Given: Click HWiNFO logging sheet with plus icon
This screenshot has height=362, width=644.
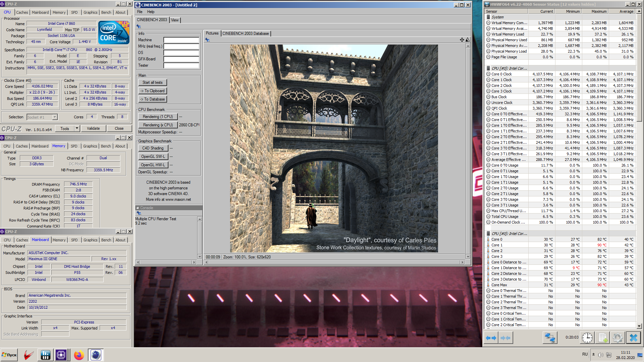Looking at the screenshot, I should coord(602,338).
